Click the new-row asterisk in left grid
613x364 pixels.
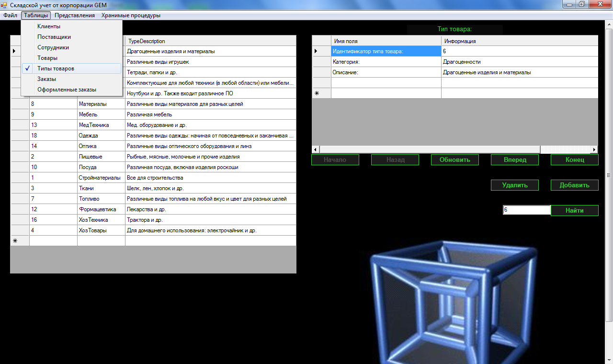point(15,241)
